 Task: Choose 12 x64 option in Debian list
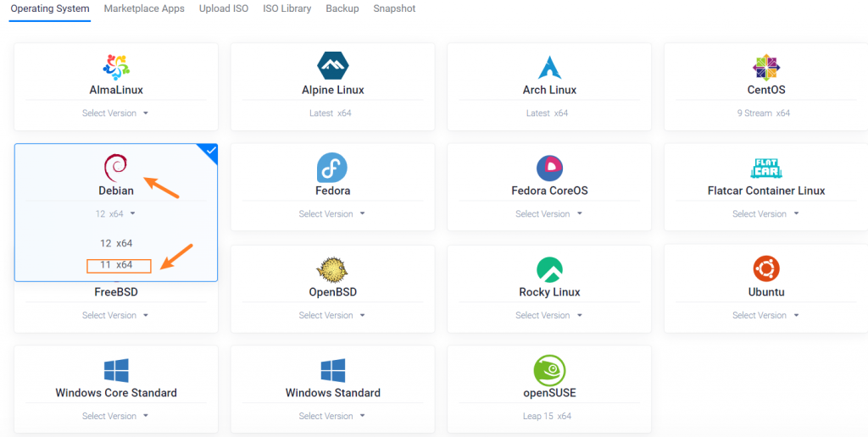click(116, 243)
